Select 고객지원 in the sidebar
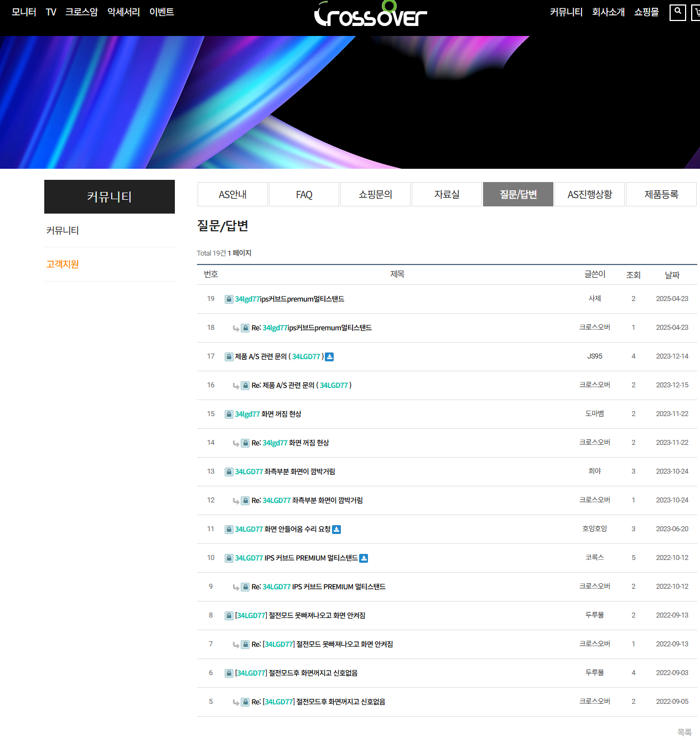 [x=63, y=264]
